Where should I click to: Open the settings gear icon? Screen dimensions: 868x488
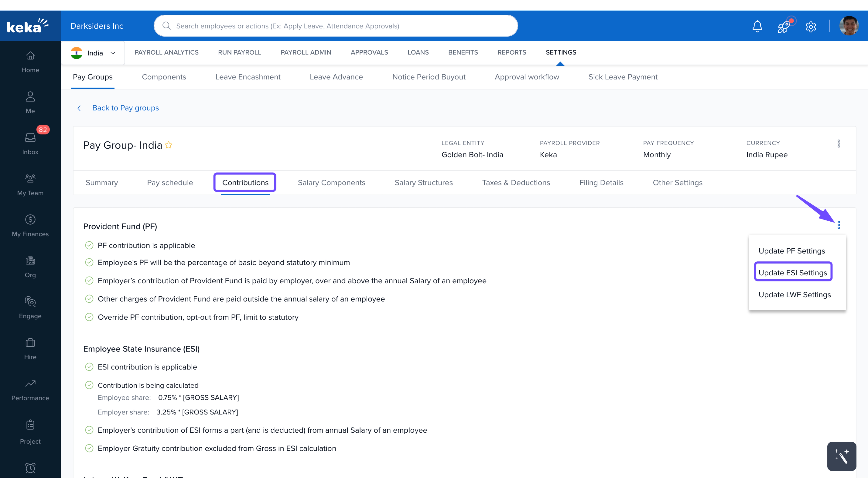(x=811, y=26)
